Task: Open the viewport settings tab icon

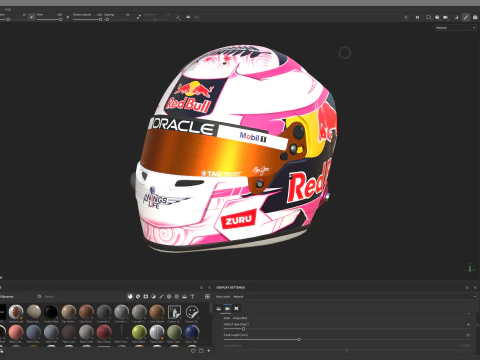Action: [x=236, y=308]
